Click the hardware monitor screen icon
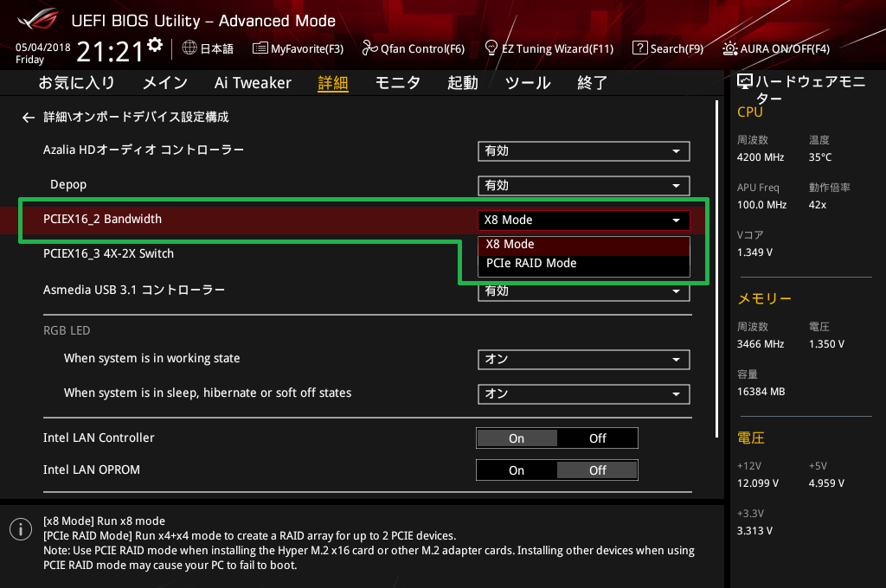 [745, 82]
